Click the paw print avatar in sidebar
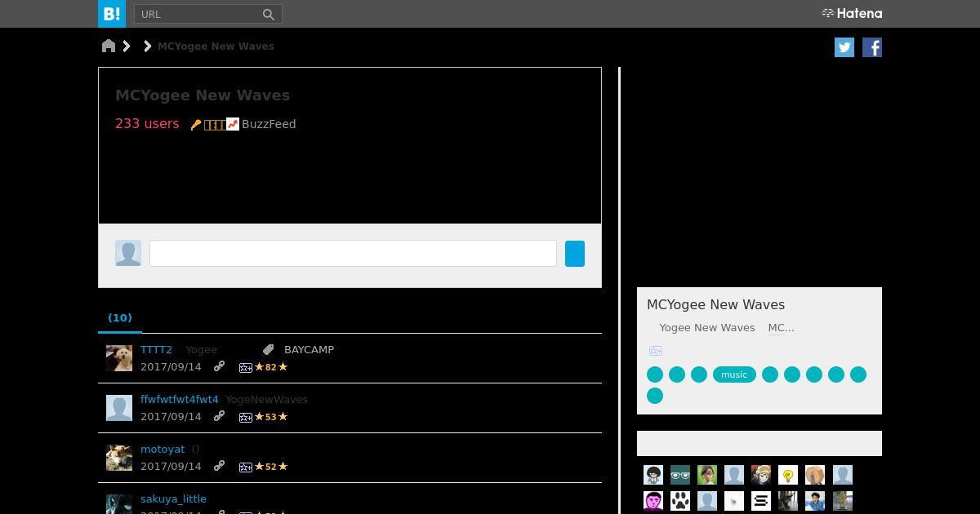 [x=680, y=501]
